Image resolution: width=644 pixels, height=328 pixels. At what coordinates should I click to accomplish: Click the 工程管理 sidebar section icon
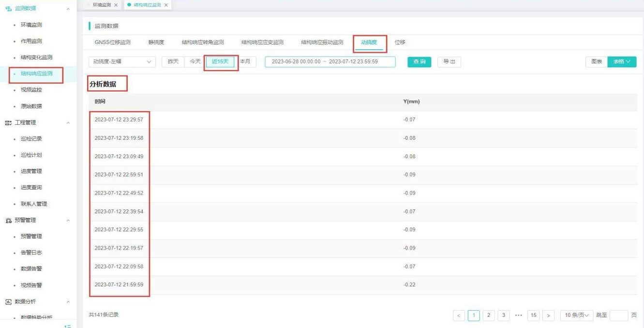click(x=8, y=122)
